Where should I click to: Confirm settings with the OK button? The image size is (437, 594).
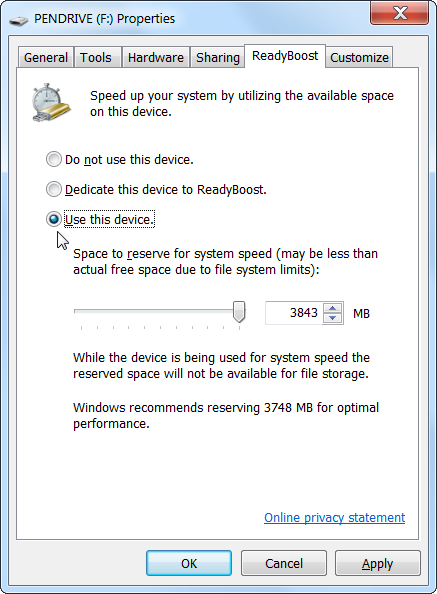point(189,563)
